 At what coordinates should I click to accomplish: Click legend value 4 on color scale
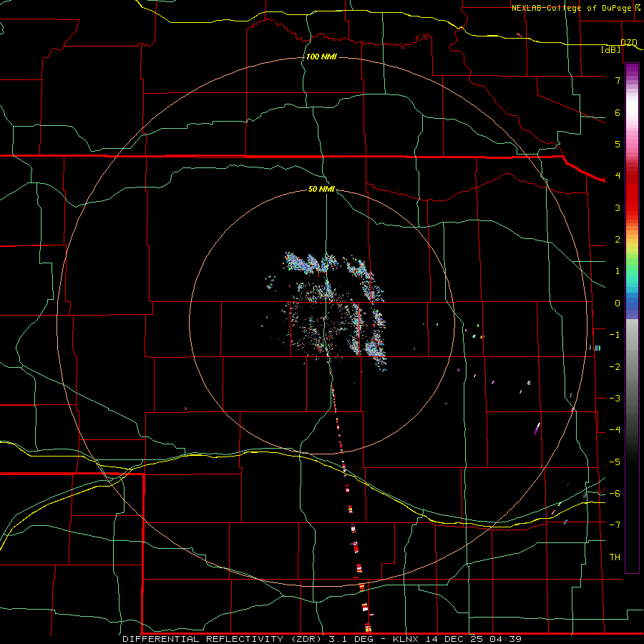[618, 176]
